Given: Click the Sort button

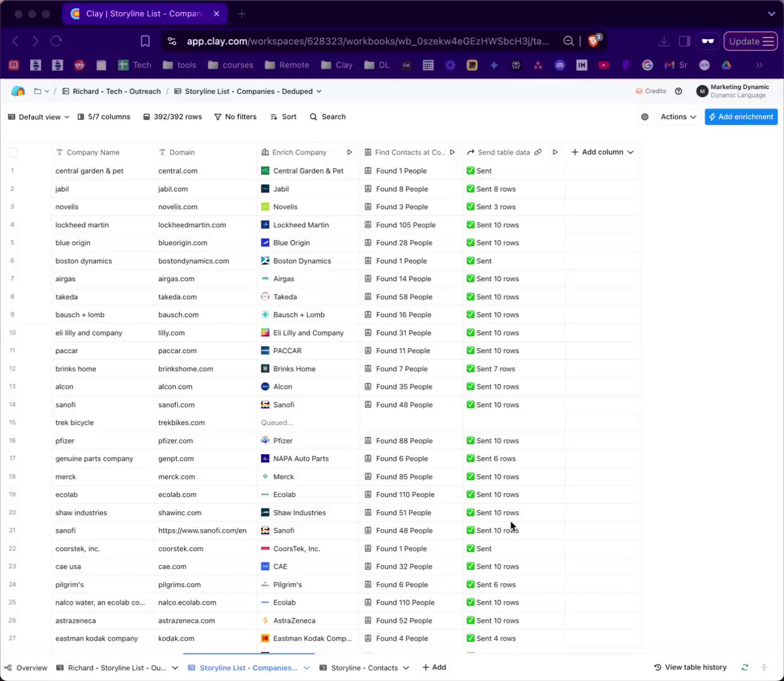Looking at the screenshot, I should pyautogui.click(x=283, y=117).
